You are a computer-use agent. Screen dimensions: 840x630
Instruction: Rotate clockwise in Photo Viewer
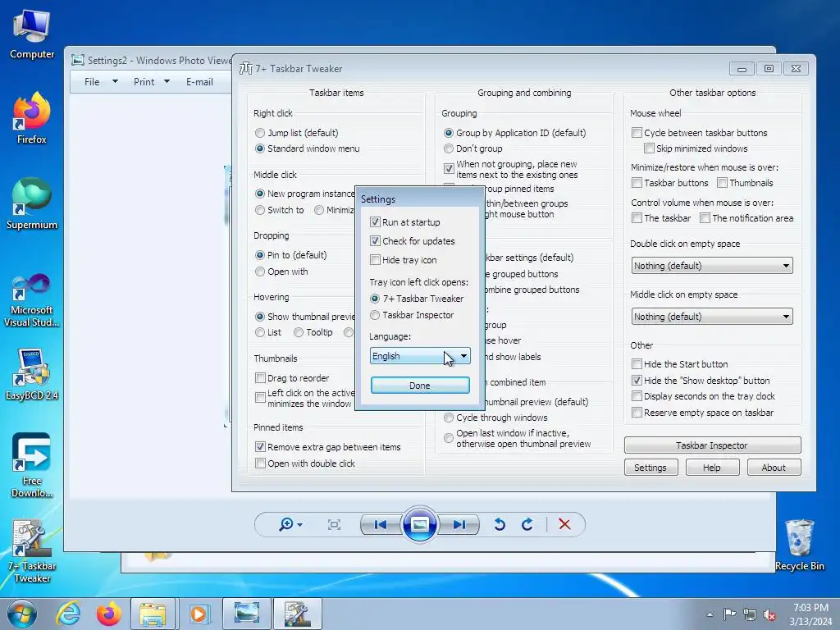click(x=527, y=524)
